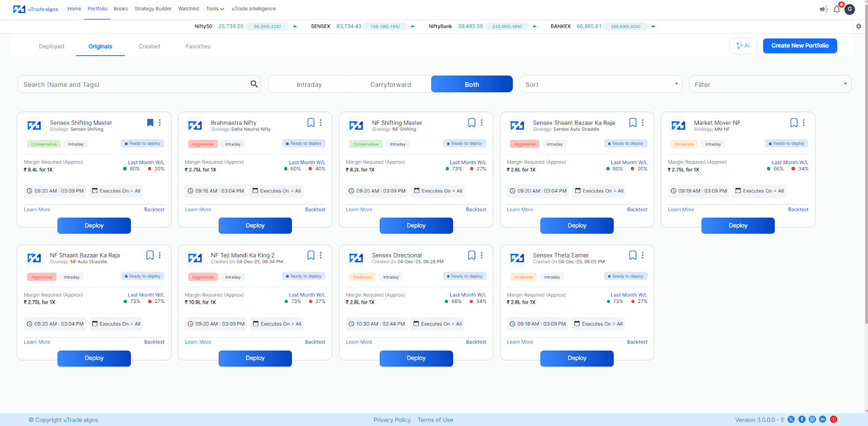Deploy the Sensex Shifting Master portfolio
Image resolution: width=868 pixels, height=426 pixels.
point(94,225)
